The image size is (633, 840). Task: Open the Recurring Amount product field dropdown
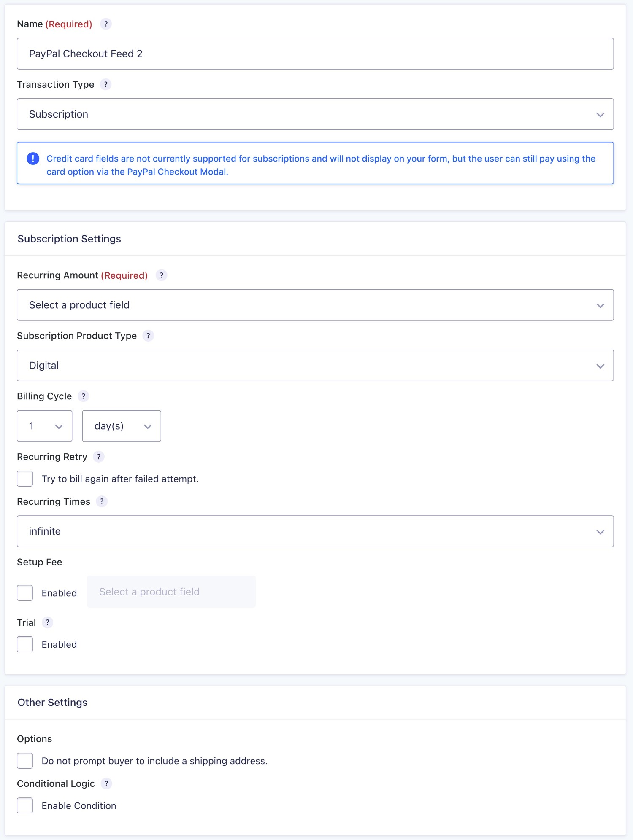[315, 305]
